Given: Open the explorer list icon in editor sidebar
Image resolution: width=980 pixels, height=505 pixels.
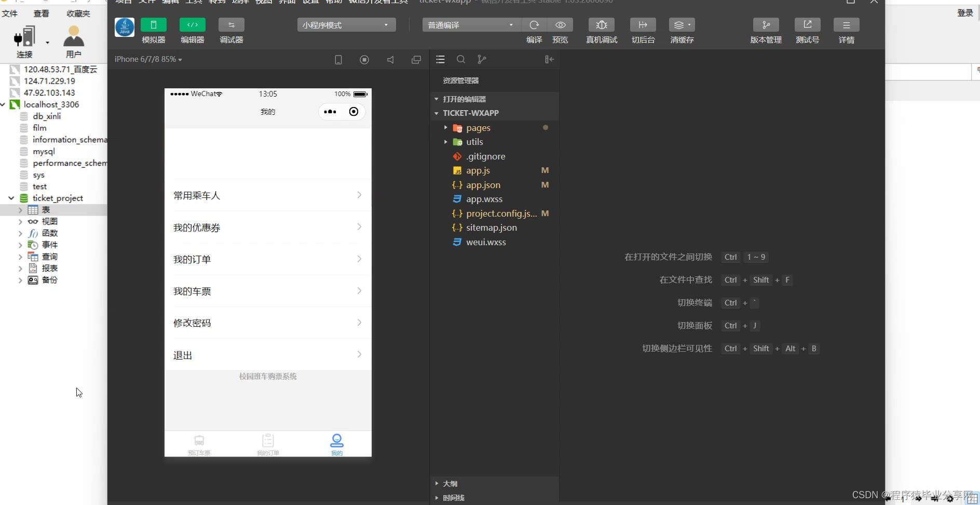Looking at the screenshot, I should (x=441, y=60).
